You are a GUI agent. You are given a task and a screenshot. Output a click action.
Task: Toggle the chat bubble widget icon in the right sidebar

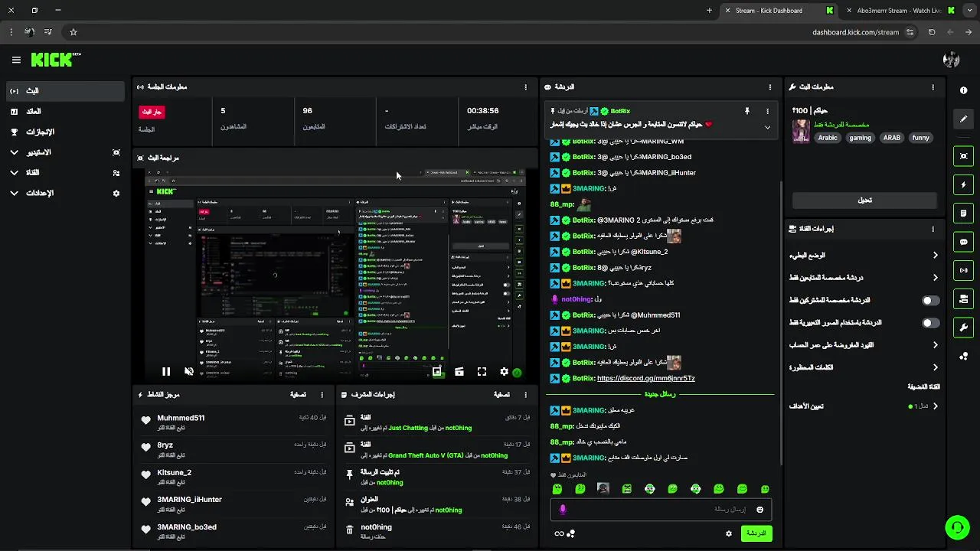tap(963, 242)
